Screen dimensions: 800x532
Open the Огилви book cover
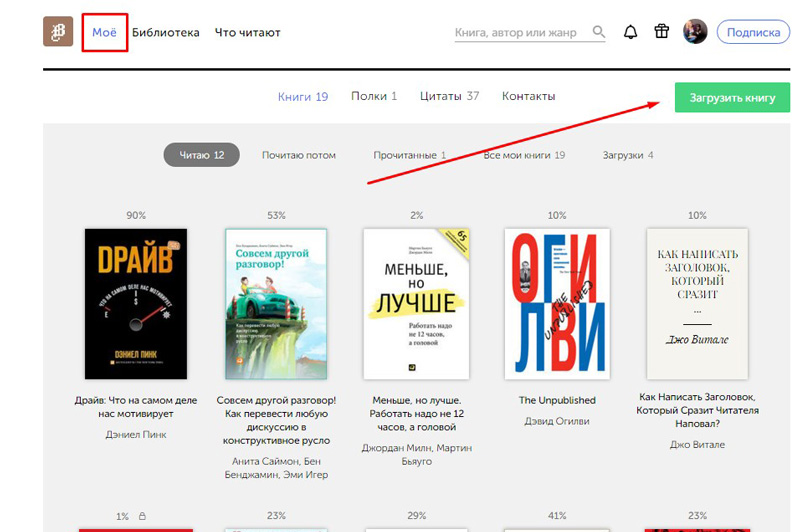pyautogui.click(x=557, y=303)
